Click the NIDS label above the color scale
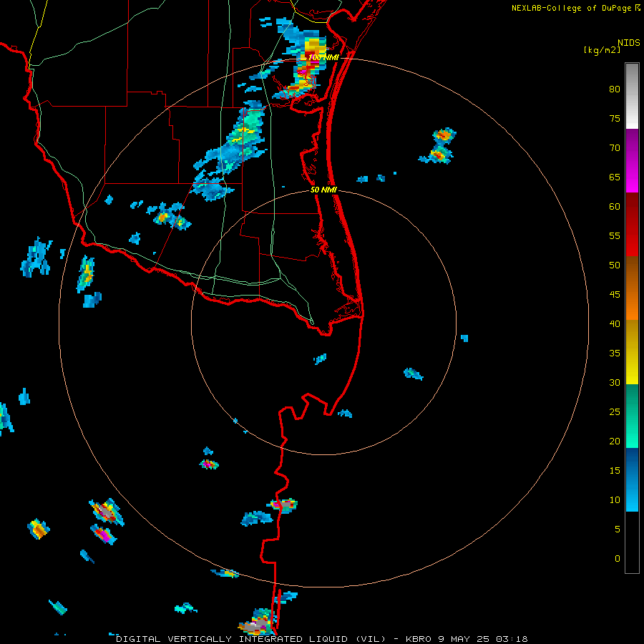Viewport: 644px width, 644px height. [629, 43]
